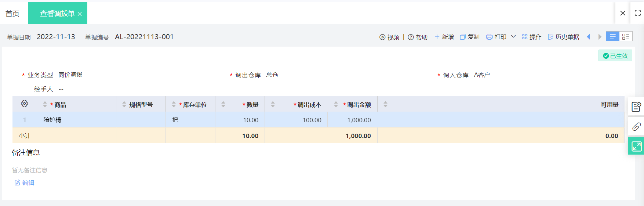Screen dimensions: 644x206
Task: Open the video tutorial icon
Action: pos(382,37)
